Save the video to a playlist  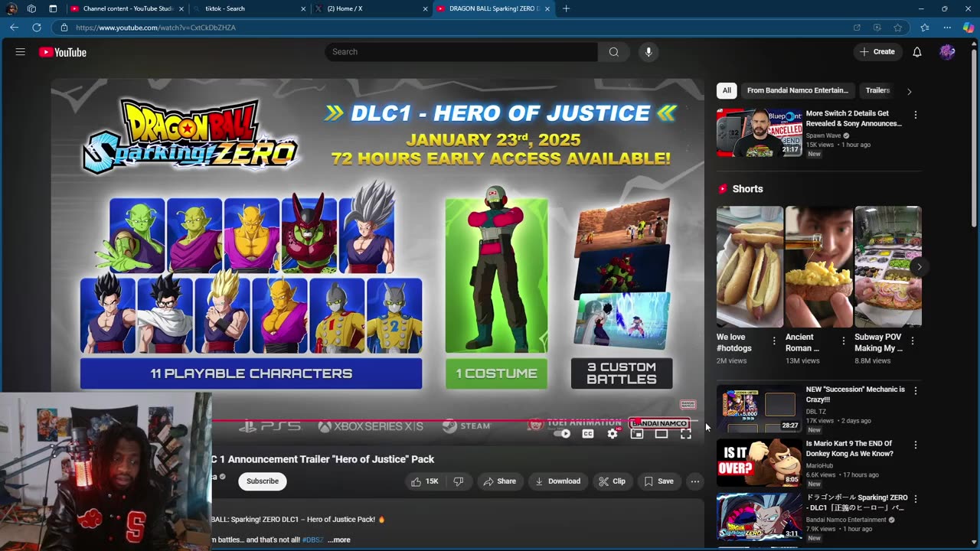658,481
